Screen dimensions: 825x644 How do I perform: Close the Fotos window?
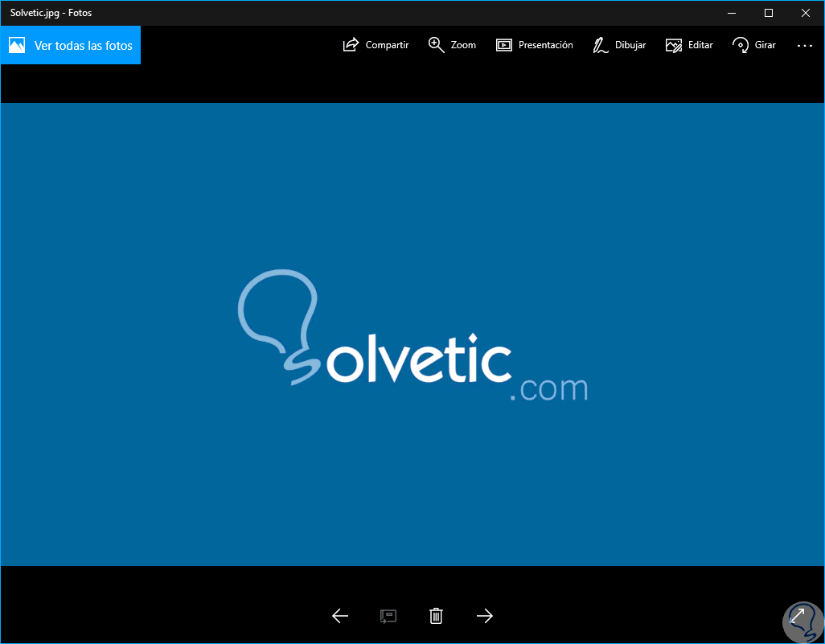(x=806, y=13)
